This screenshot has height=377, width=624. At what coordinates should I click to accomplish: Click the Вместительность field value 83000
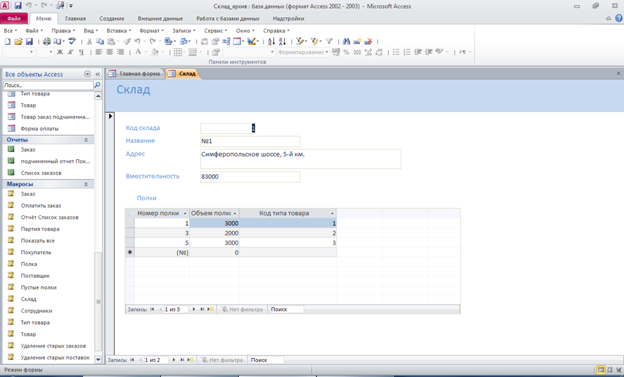[x=250, y=176]
